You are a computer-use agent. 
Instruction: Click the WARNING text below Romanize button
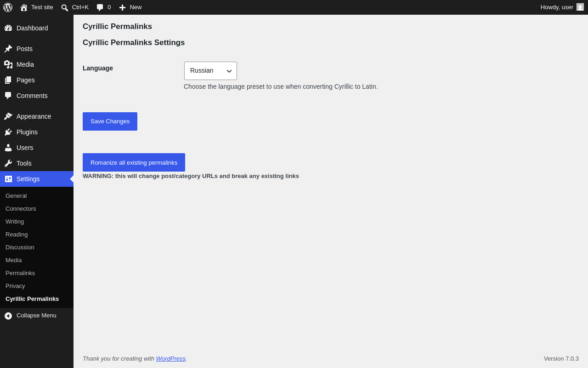point(191,176)
